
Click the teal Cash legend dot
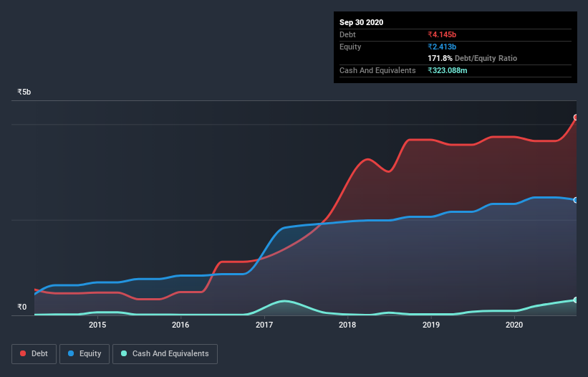click(124, 353)
